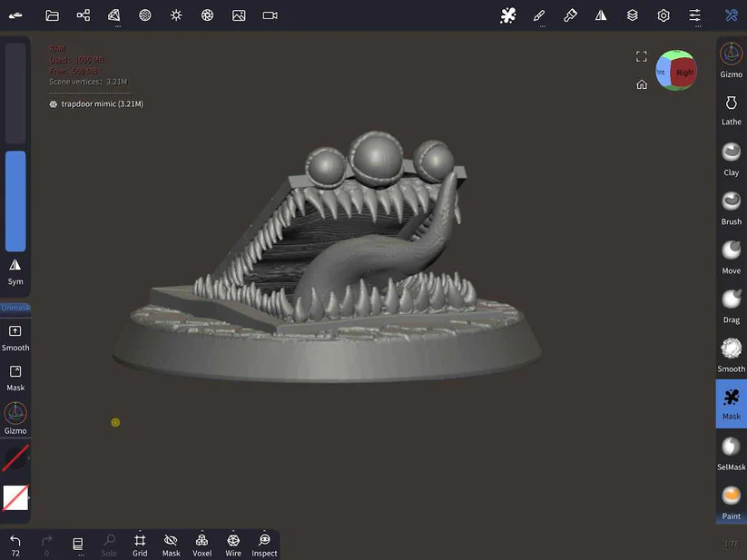Image resolution: width=747 pixels, height=560 pixels.
Task: Open the Camera menu
Action: pos(270,15)
